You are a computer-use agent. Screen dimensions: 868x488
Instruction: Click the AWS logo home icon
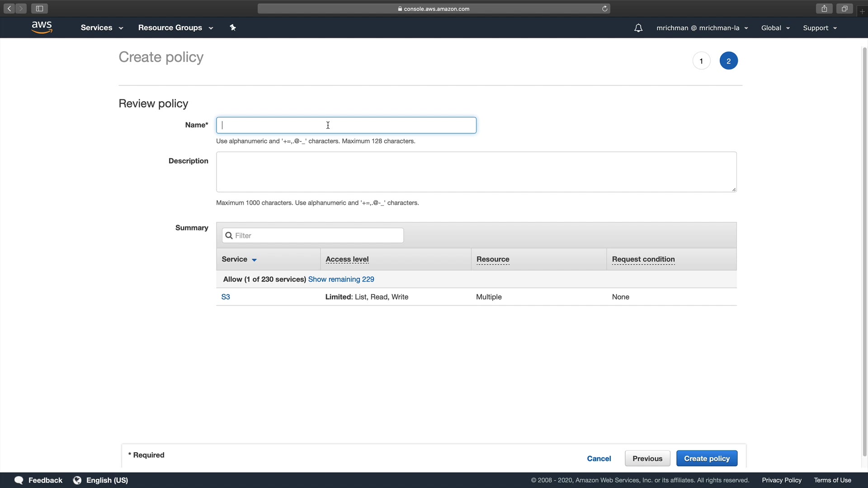click(42, 28)
